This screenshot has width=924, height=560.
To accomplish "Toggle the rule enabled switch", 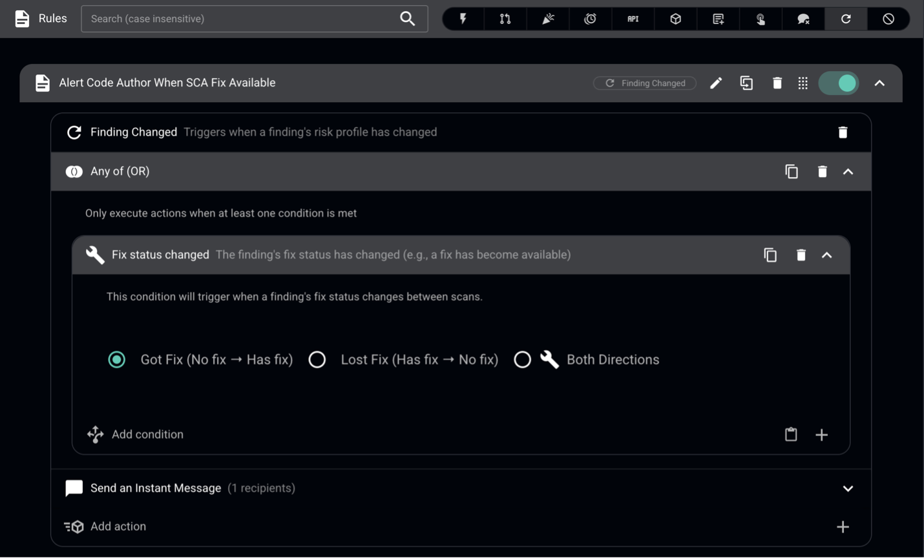I will pos(839,83).
